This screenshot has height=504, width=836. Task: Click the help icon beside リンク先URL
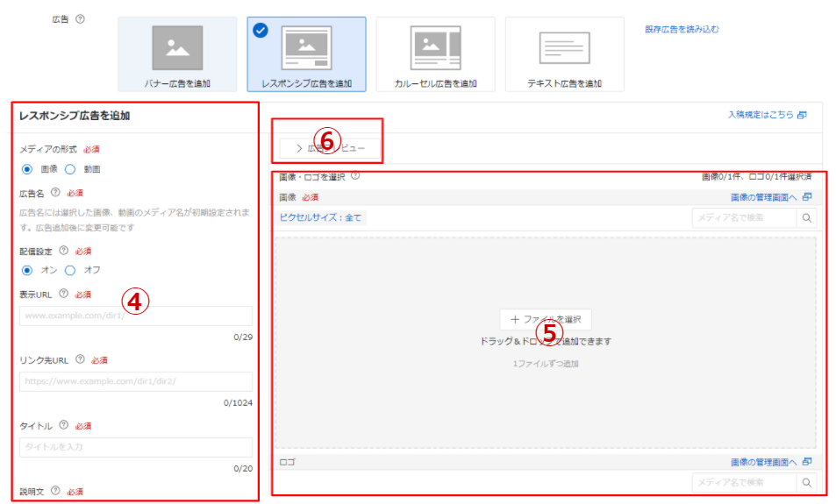click(x=80, y=359)
